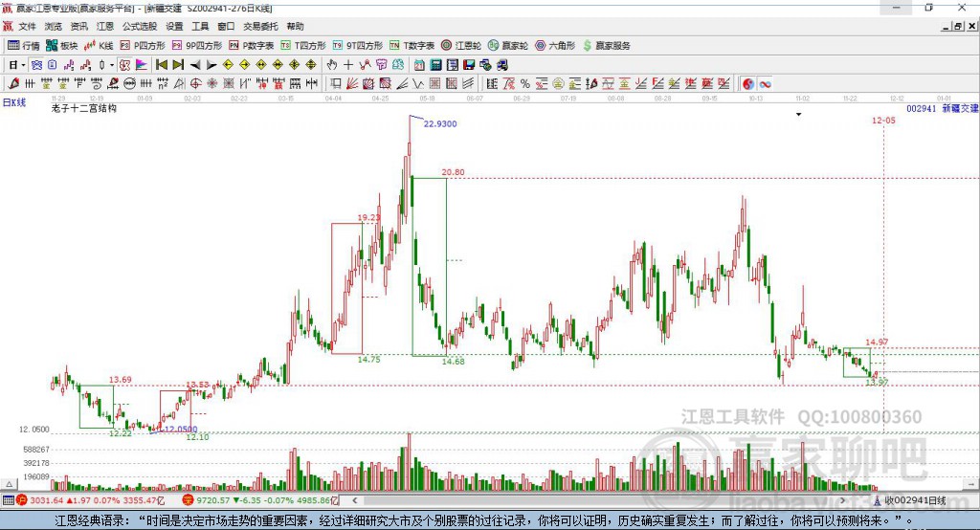Select the red pen drawing tool
Viewport: 980px width, 530px height.
pos(13,84)
